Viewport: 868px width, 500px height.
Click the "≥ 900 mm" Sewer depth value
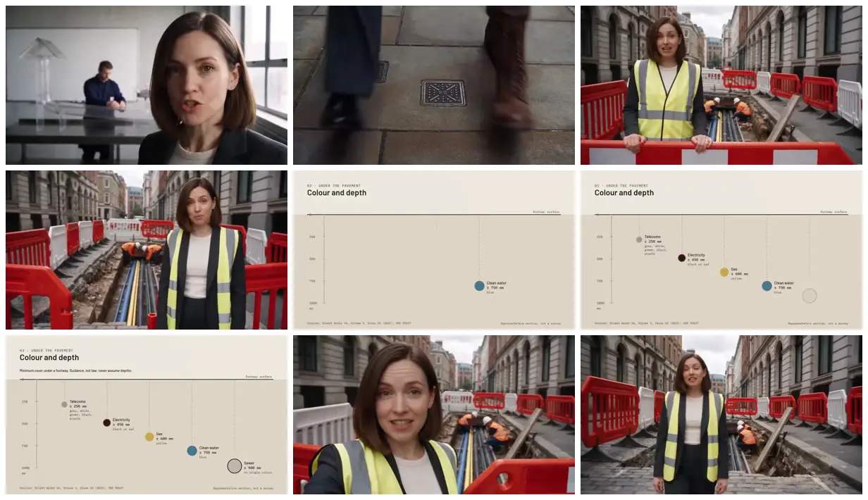pyautogui.click(x=253, y=468)
